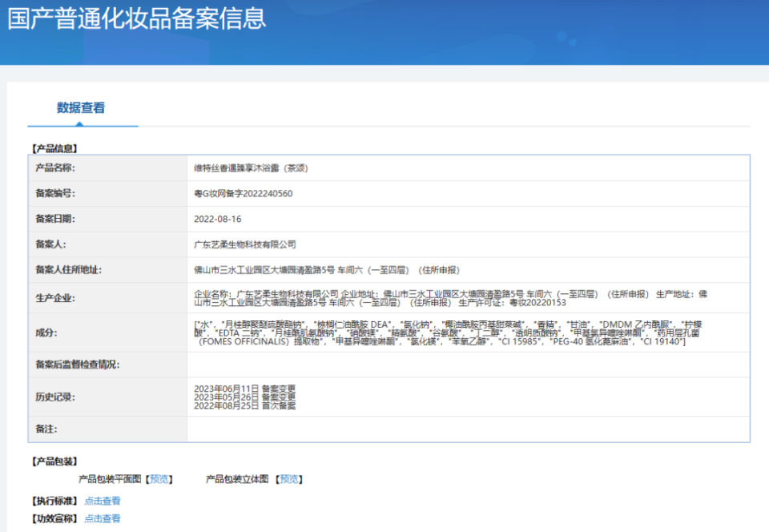Click the 预览 link for 产品包装立体图
This screenshot has height=532, width=769.
[x=288, y=479]
